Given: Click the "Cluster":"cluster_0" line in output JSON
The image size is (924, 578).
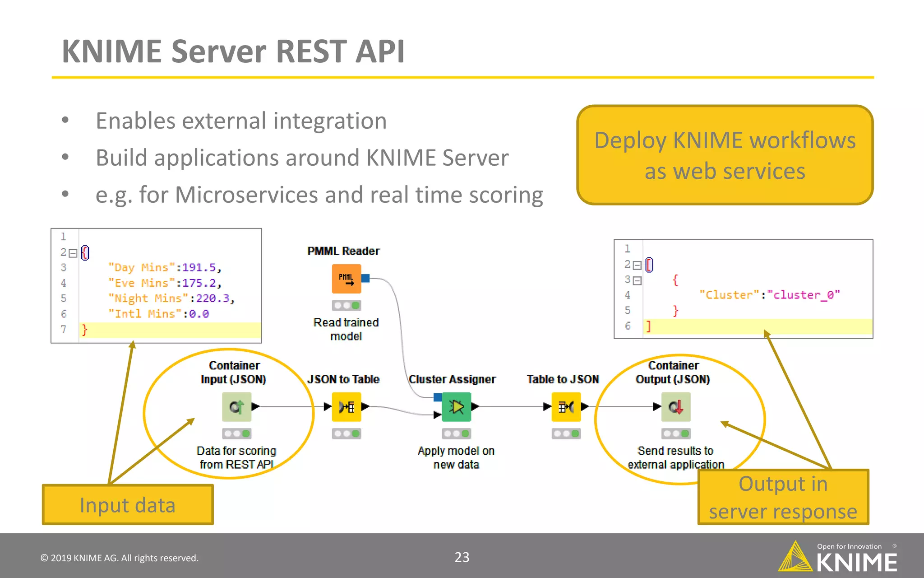Looking at the screenshot, I should [769, 295].
